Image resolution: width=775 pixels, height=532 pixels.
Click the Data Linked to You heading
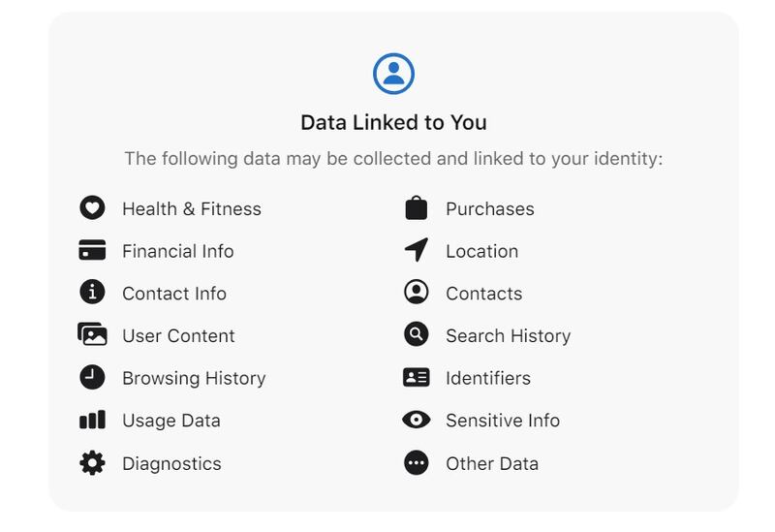393,123
